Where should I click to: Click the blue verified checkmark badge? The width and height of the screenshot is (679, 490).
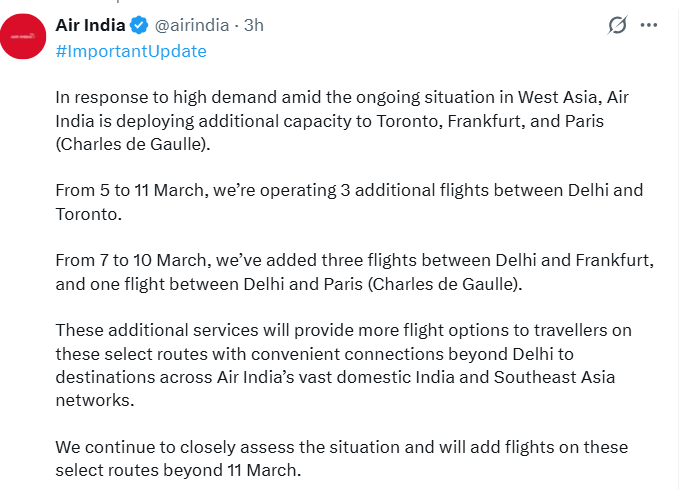click(138, 24)
